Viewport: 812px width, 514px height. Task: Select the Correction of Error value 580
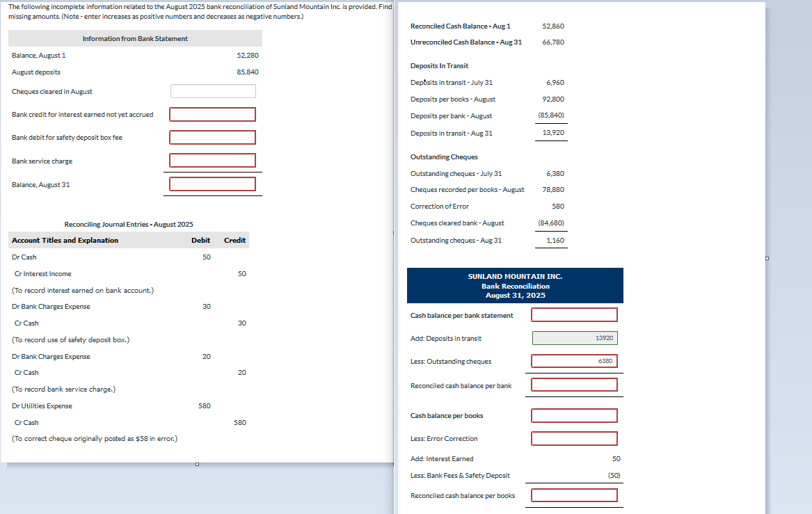click(558, 206)
